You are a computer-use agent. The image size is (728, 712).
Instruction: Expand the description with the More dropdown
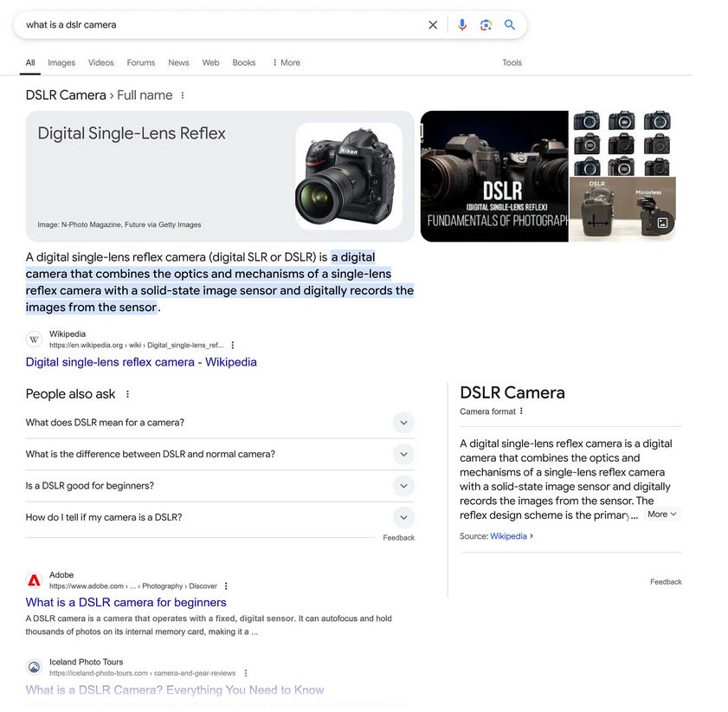[662, 515]
